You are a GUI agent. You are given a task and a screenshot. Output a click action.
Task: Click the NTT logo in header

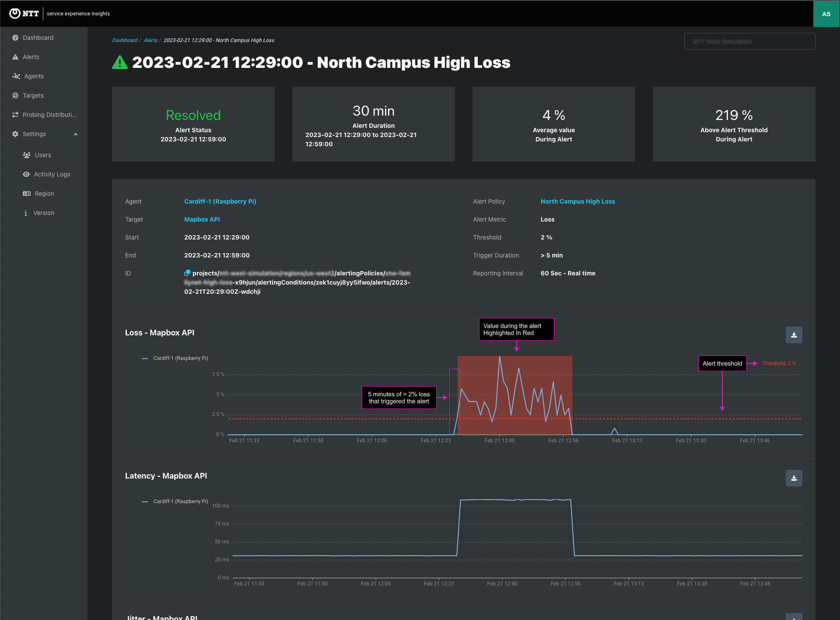[24, 14]
